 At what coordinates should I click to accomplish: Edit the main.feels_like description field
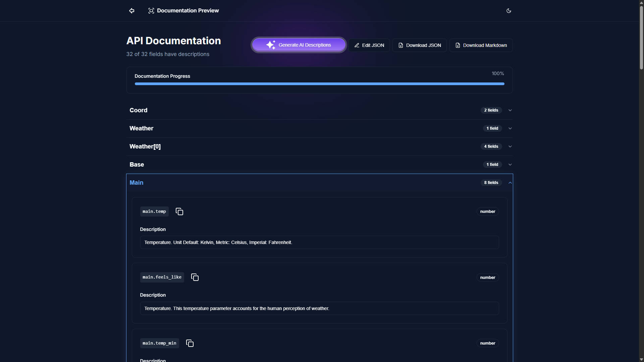319,308
